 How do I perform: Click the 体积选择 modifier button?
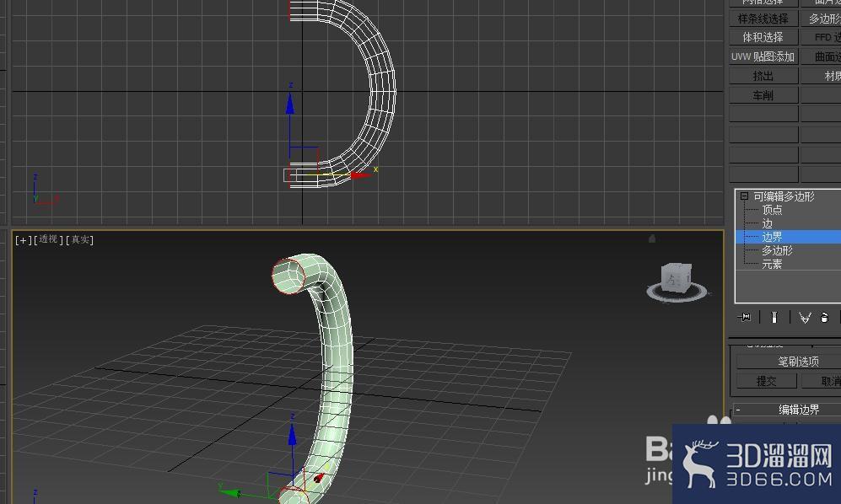(x=763, y=38)
